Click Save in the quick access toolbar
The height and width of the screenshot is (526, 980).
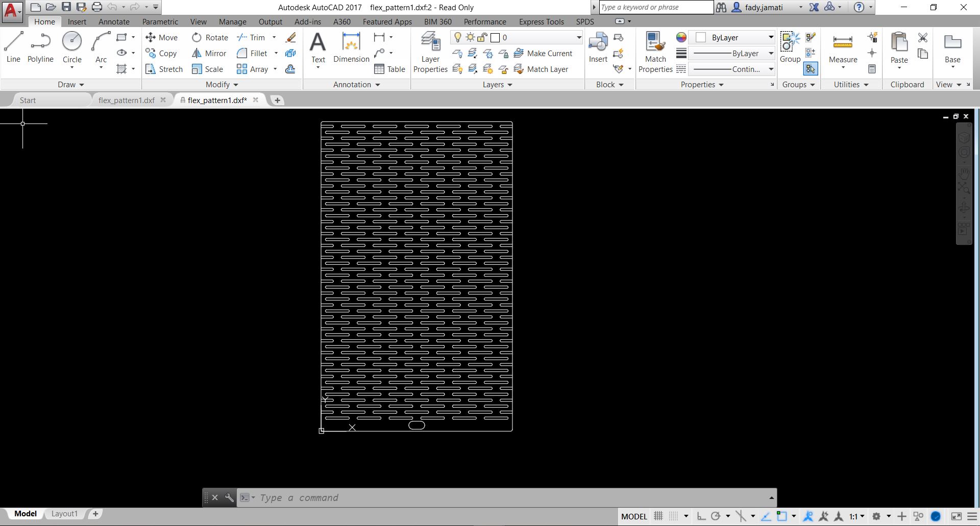click(x=66, y=7)
